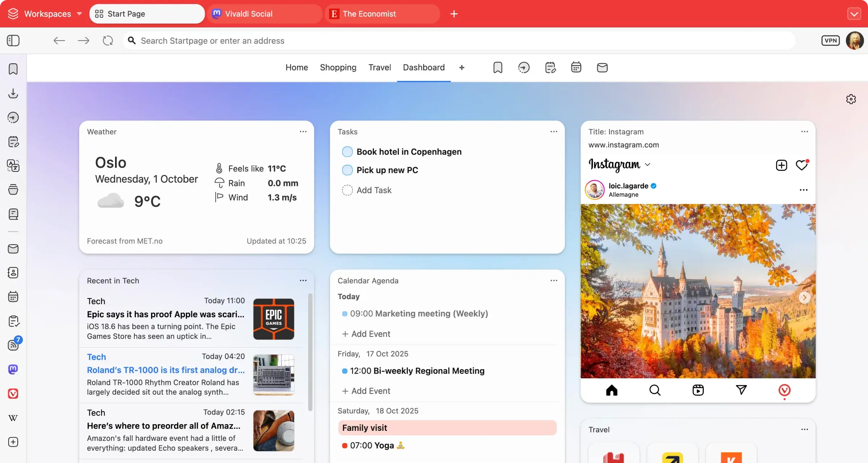Check off the Book hotel in Copenhagen task
Screen dimensions: 868x463
[347, 152]
